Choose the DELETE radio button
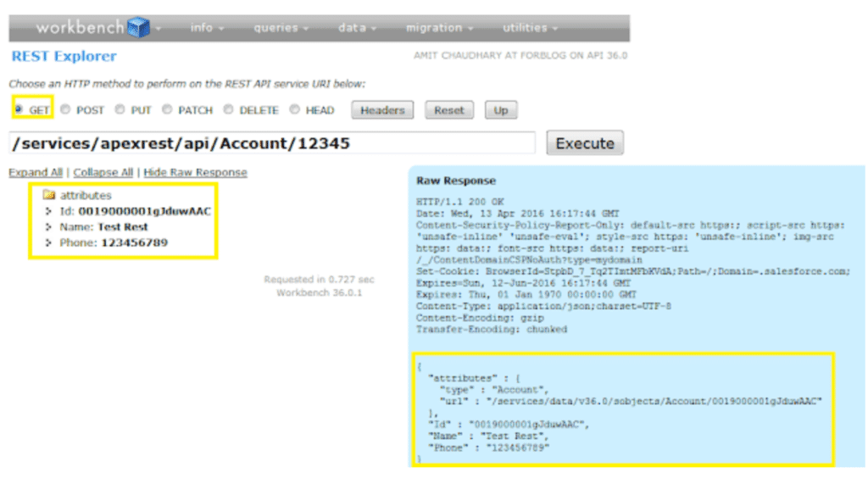The image size is (868, 478). coord(228,109)
